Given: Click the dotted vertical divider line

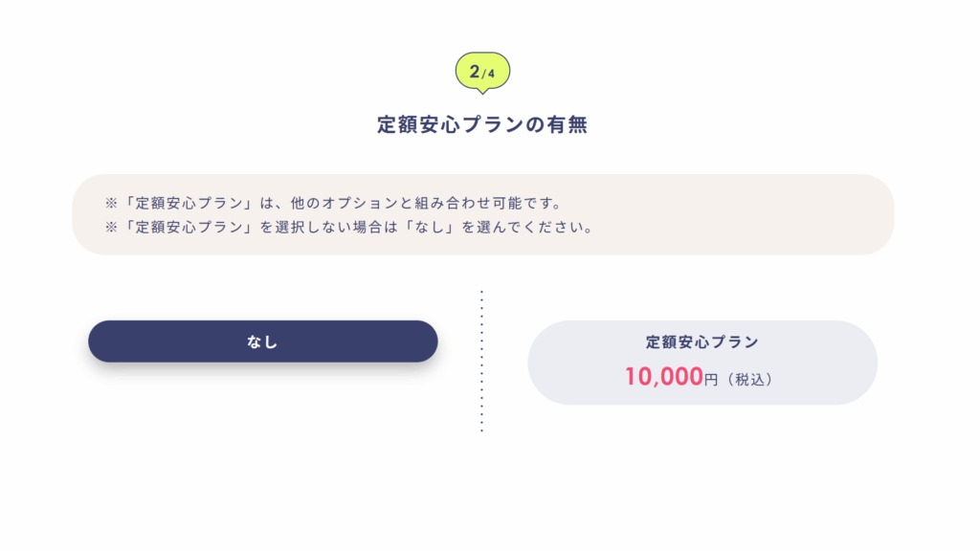Looking at the screenshot, I should [x=481, y=362].
